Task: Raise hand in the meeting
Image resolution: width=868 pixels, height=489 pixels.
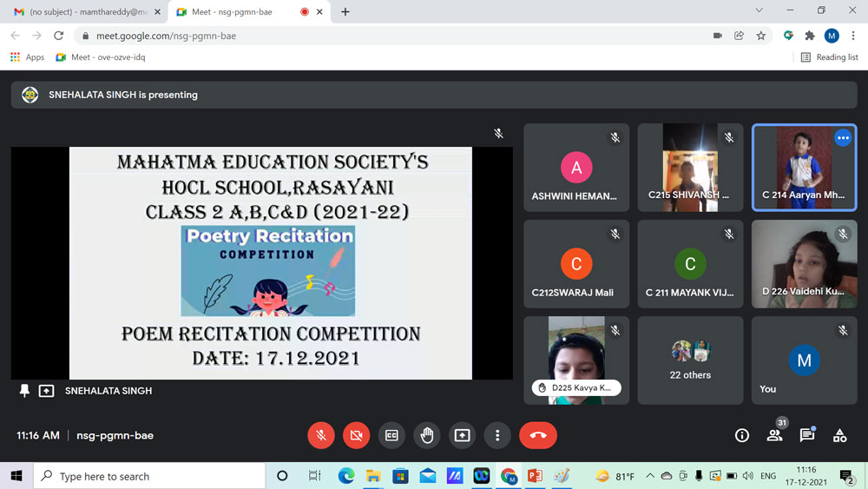Action: point(426,435)
